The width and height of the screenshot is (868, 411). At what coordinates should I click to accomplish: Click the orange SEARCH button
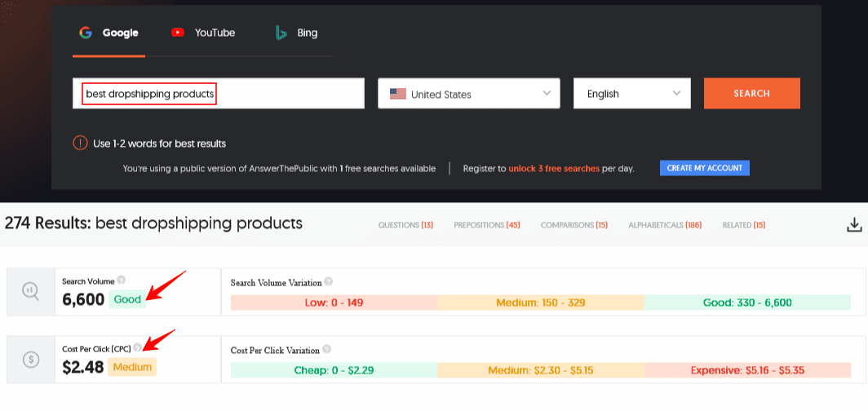point(752,94)
